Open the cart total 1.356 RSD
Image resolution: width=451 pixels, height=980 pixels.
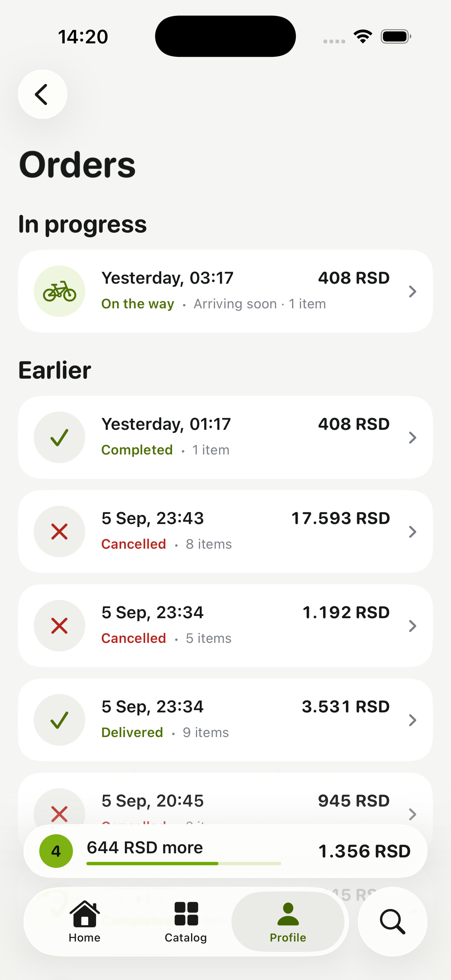(364, 851)
